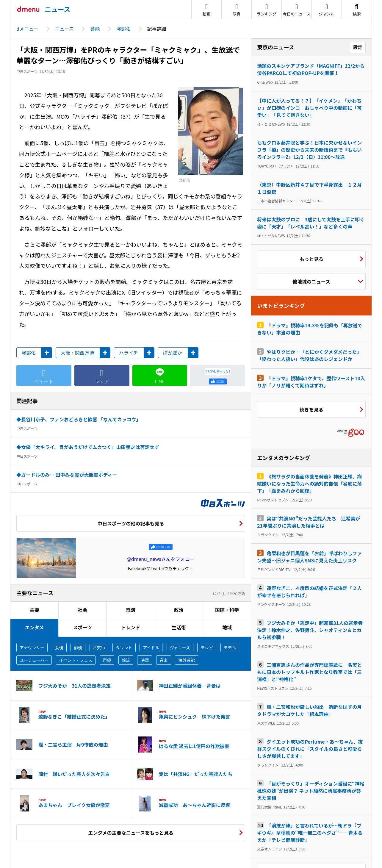
Task: Filter by お笑い subcategory
Action: click(x=99, y=647)
